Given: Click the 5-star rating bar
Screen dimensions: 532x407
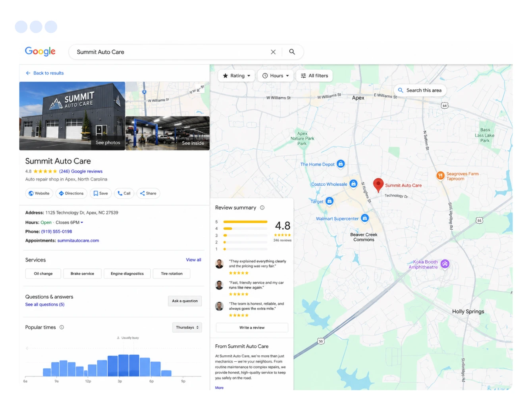Looking at the screenshot, I should coord(245,222).
